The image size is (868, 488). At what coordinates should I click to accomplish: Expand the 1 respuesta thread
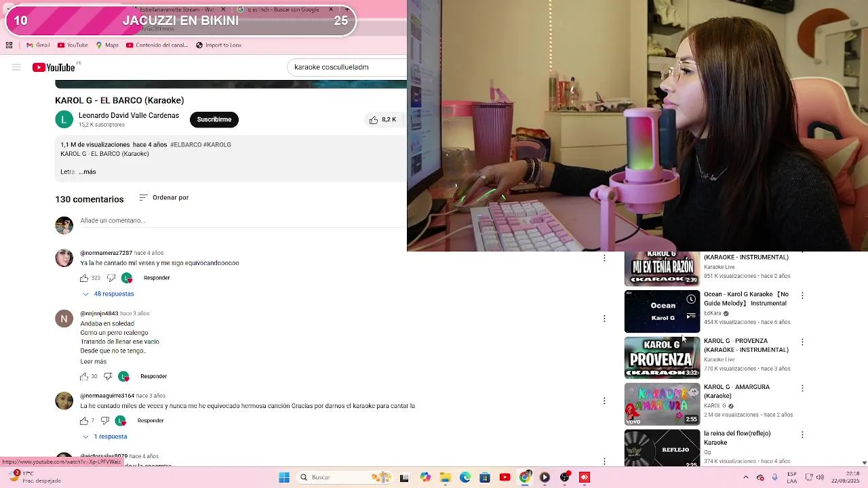coord(104,437)
